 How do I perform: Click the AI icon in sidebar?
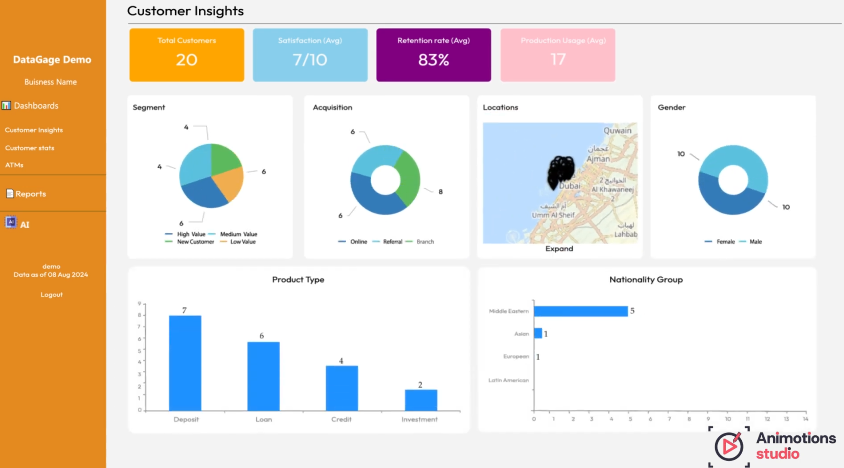click(11, 223)
